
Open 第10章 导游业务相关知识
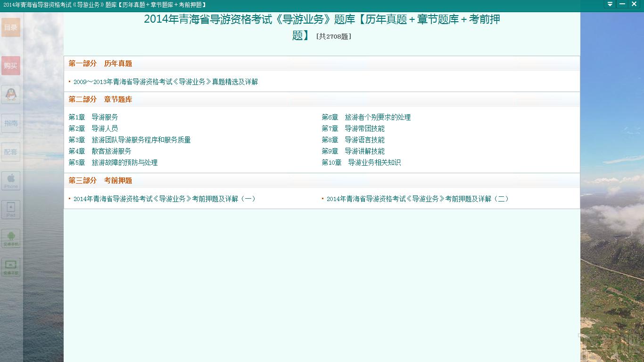click(x=361, y=162)
